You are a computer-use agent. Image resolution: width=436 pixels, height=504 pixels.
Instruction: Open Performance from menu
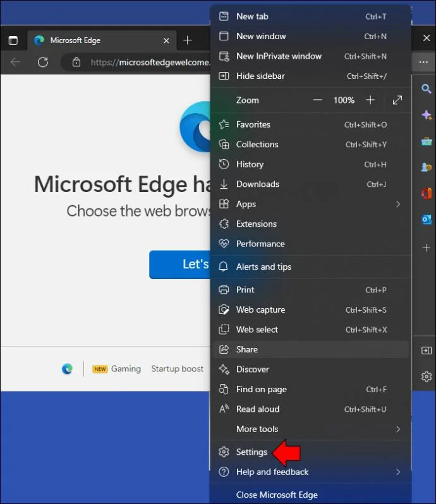pyautogui.click(x=311, y=244)
